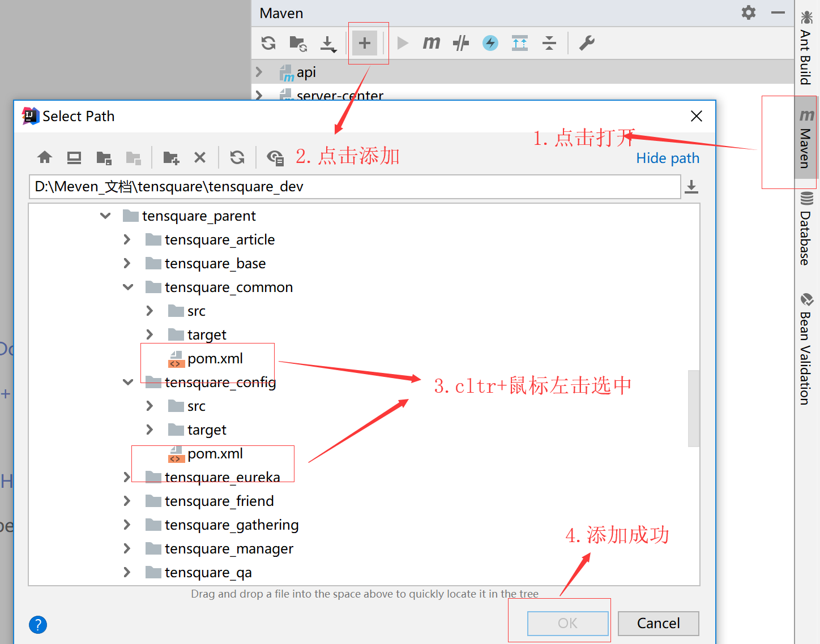
Task: Go to Project directory icon
Action: click(x=104, y=157)
